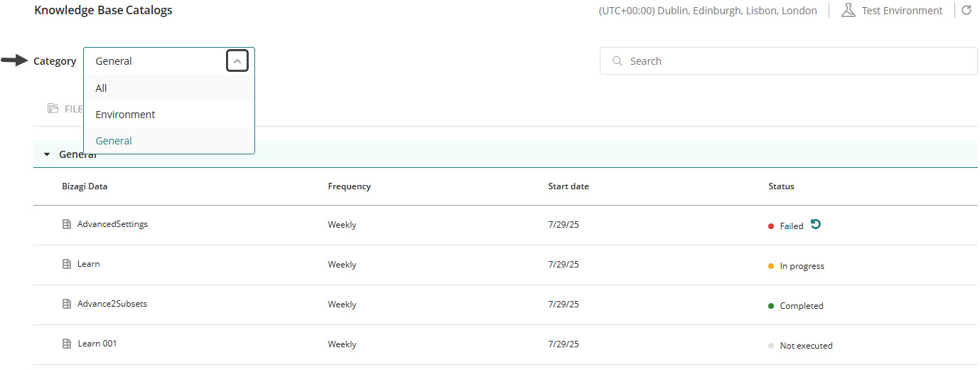
Task: Collapse the General group using the triangle
Action: point(47,154)
